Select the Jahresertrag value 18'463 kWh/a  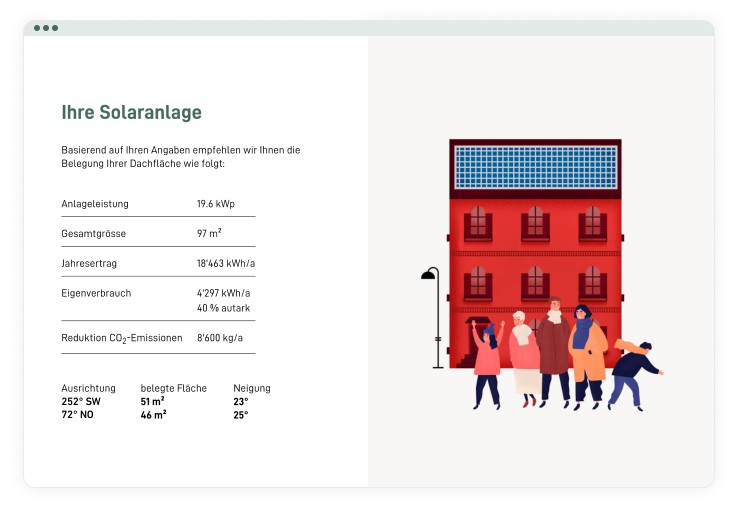coord(226,263)
